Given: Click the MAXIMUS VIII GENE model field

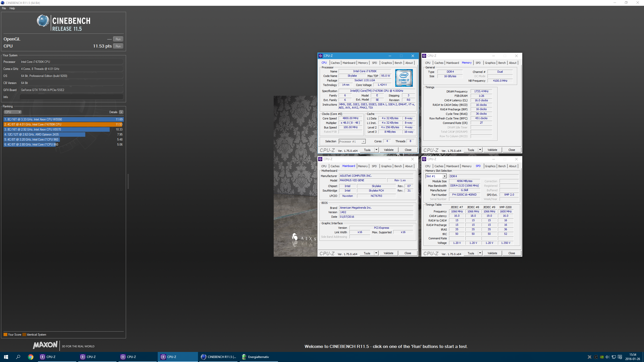Looking at the screenshot, I should click(x=363, y=180).
